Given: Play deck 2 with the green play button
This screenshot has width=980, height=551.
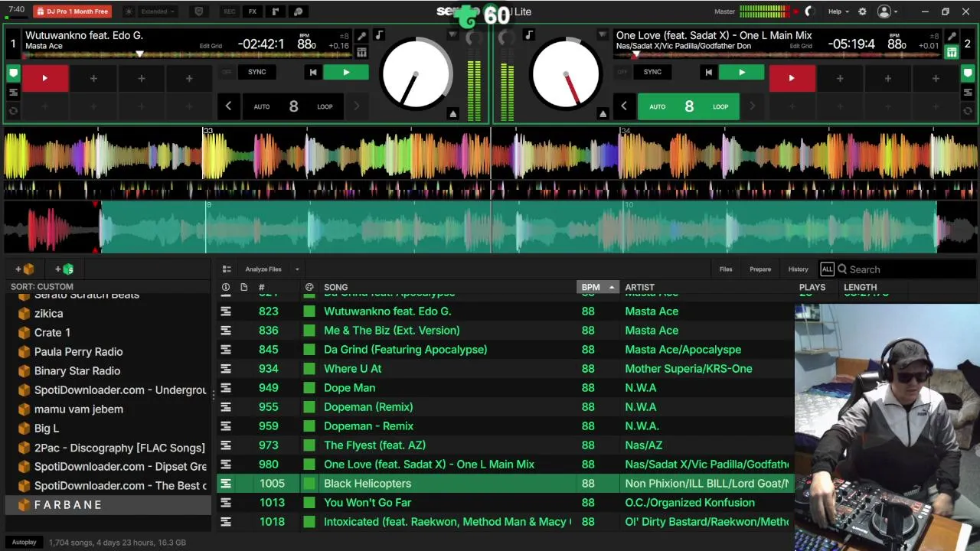Looking at the screenshot, I should 742,72.
